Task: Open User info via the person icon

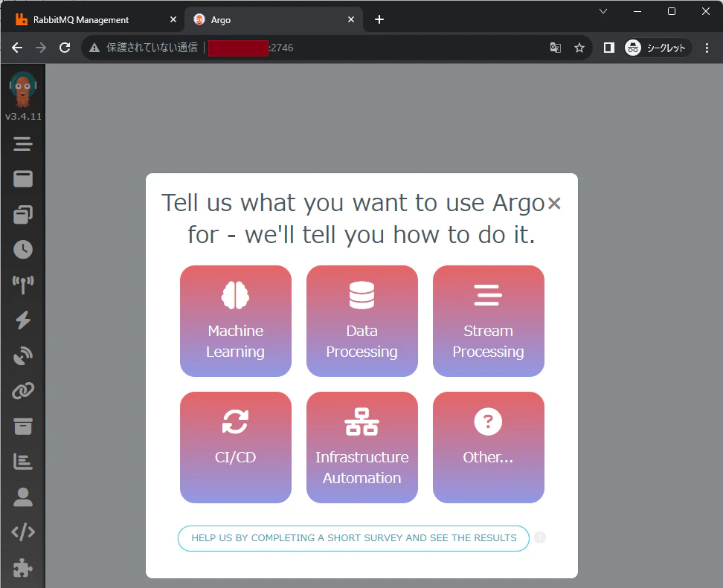Action: click(x=22, y=497)
